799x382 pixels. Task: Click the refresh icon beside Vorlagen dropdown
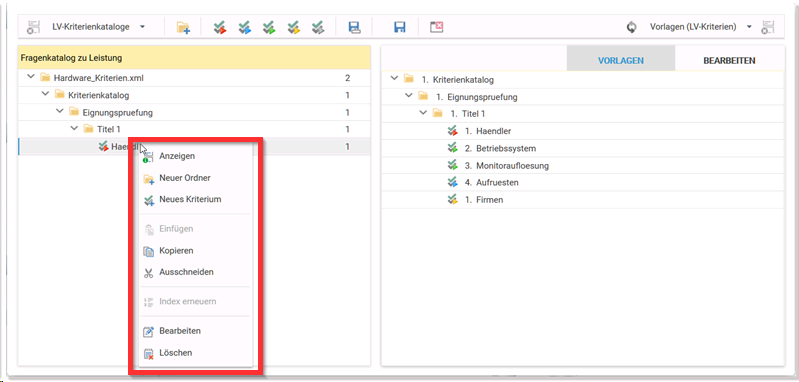631,28
